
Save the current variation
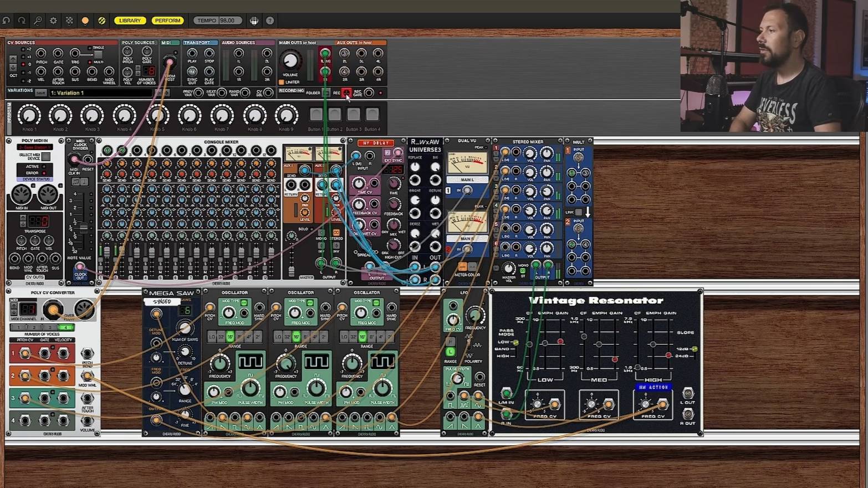click(40, 93)
